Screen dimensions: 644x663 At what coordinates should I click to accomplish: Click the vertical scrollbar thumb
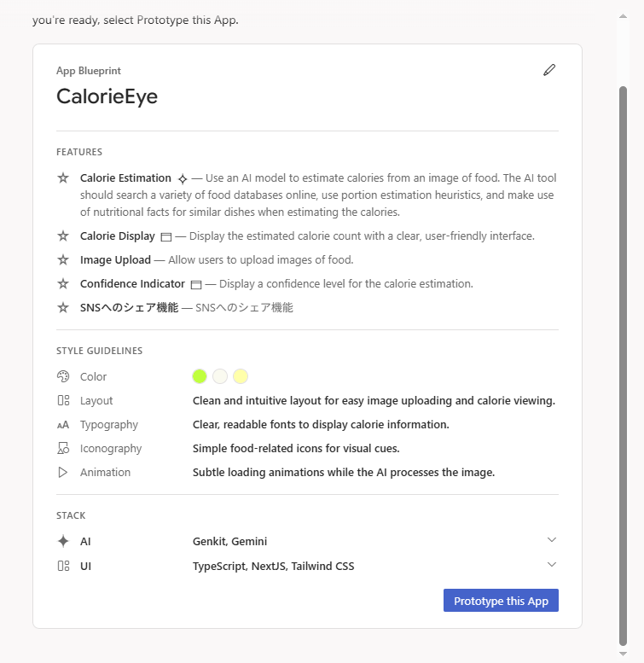[623, 366]
